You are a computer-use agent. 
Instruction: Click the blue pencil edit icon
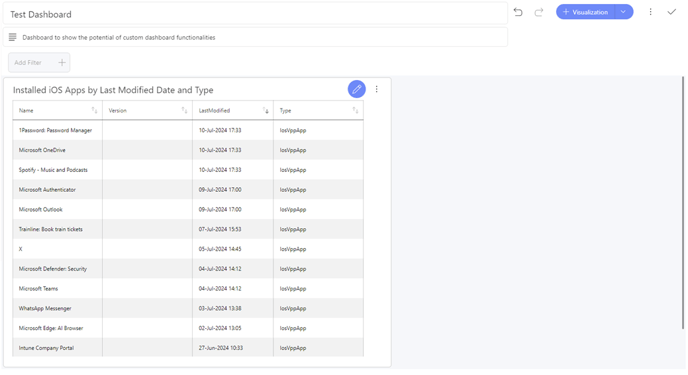[357, 89]
